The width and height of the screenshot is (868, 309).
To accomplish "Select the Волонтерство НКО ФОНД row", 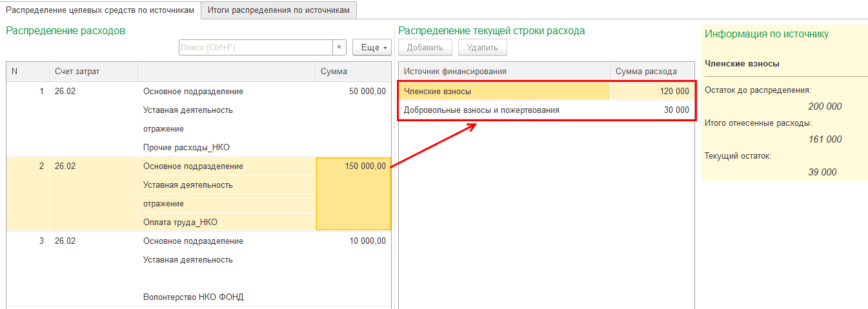I will click(194, 297).
